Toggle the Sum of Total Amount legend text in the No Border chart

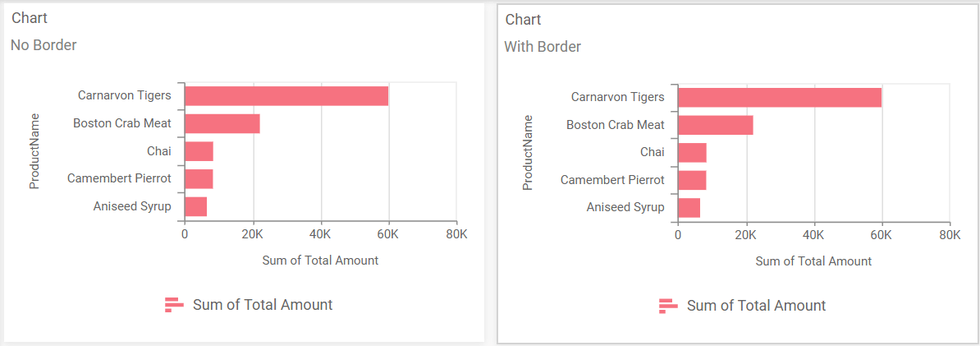pos(263,305)
